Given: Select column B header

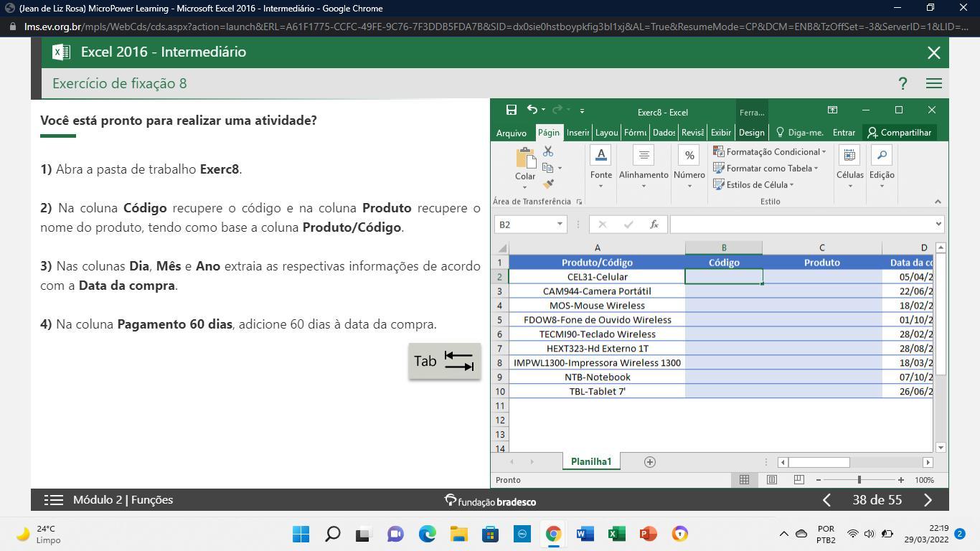Looking at the screenshot, I should [723, 248].
